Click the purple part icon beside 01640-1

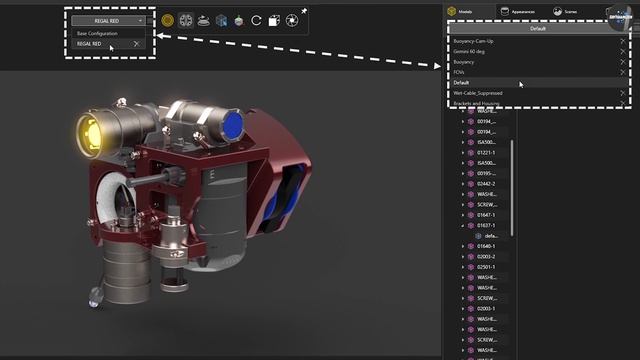pos(471,246)
